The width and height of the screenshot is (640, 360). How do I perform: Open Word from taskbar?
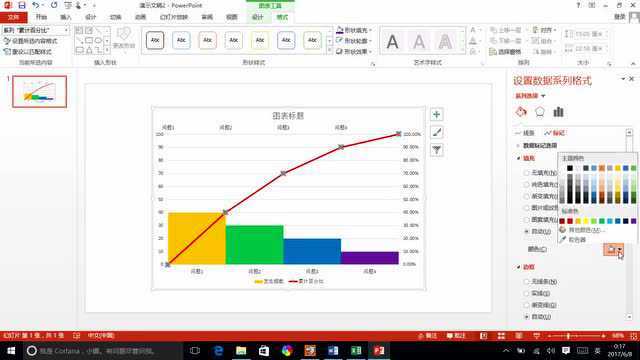pos(333,351)
